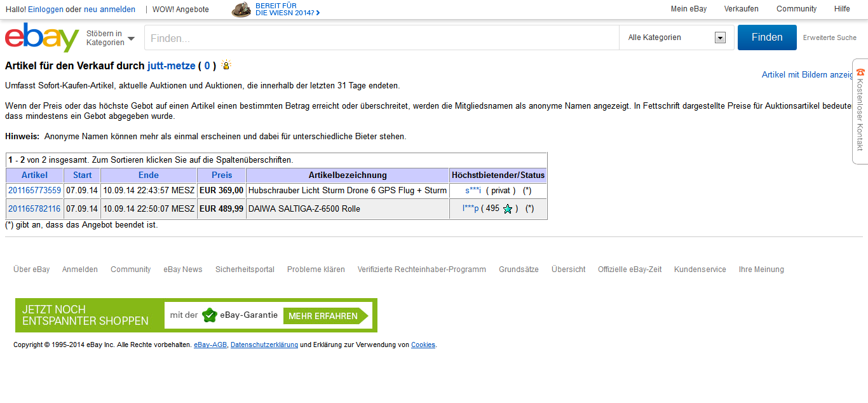Viewport: 868px width, 403px height.
Task: Click the turquoise feedback star next to 495
Action: [x=508, y=208]
